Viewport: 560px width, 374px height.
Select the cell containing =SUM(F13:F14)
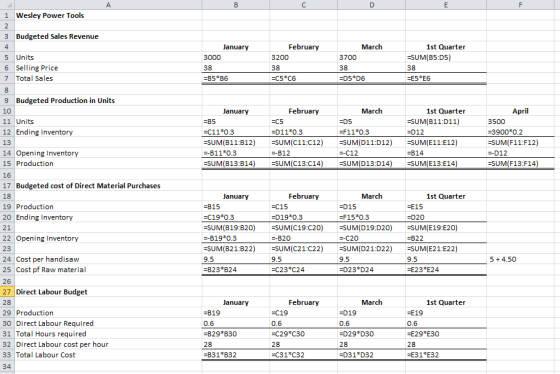(x=520, y=164)
